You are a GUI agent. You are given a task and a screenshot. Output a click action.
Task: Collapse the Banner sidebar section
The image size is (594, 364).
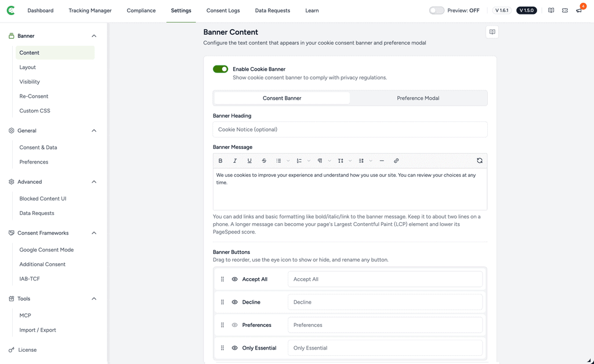click(94, 36)
